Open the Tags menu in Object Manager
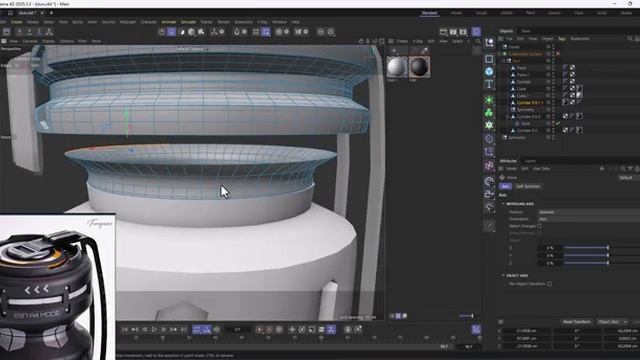 pyautogui.click(x=562, y=39)
